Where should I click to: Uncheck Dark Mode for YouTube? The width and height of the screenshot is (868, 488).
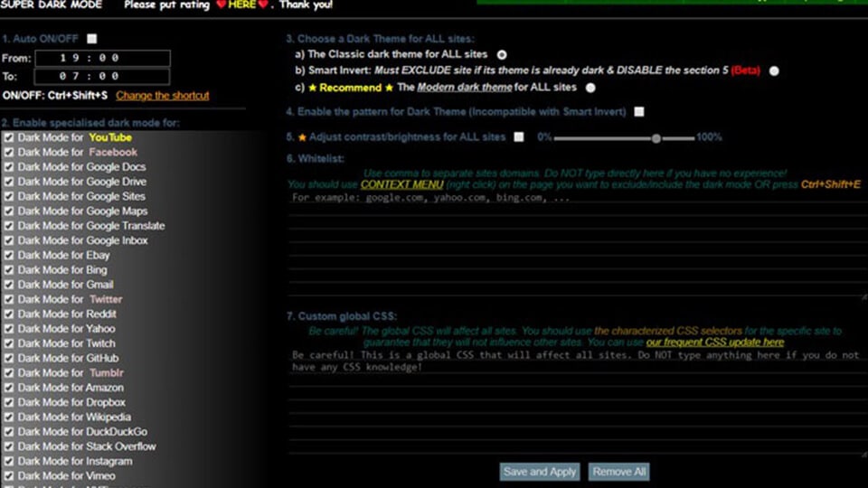[9, 138]
